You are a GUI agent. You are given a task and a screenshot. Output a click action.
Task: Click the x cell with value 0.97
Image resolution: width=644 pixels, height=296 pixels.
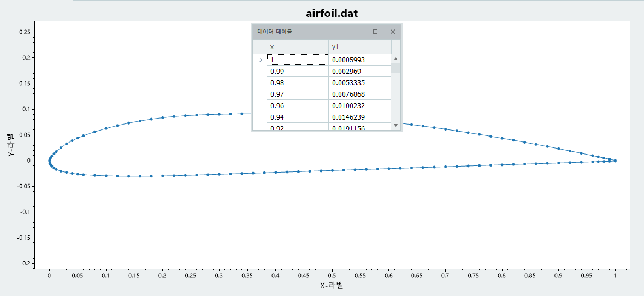coord(298,94)
